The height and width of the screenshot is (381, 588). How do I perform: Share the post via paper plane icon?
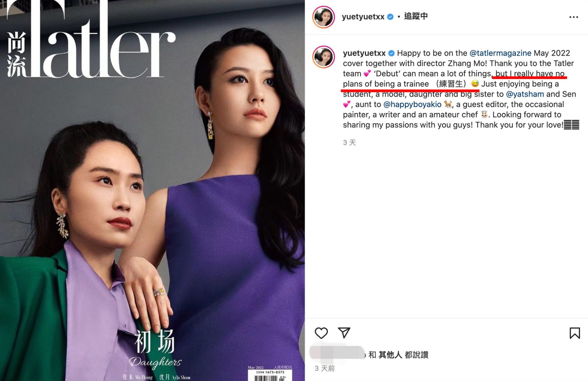[344, 333]
